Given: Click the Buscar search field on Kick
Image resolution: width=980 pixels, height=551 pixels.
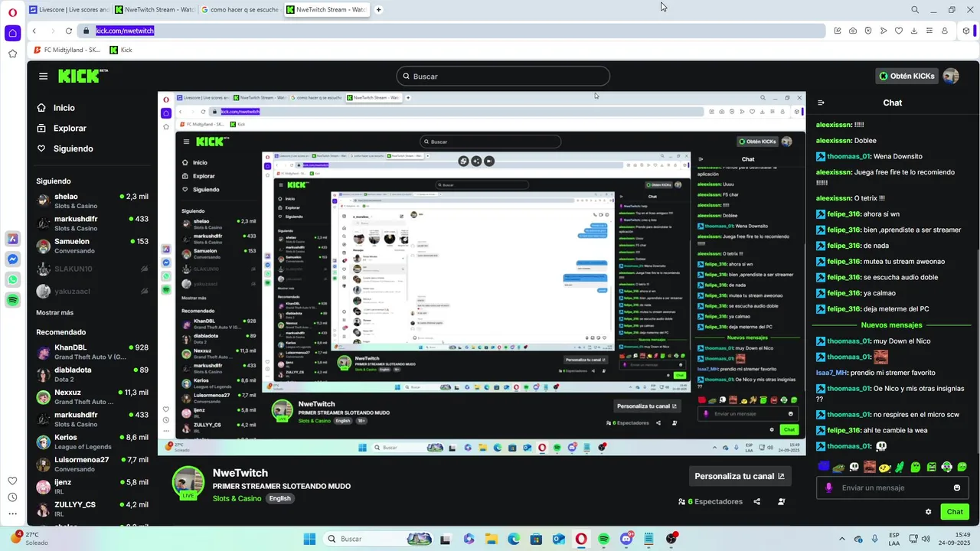Looking at the screenshot, I should click(x=503, y=77).
